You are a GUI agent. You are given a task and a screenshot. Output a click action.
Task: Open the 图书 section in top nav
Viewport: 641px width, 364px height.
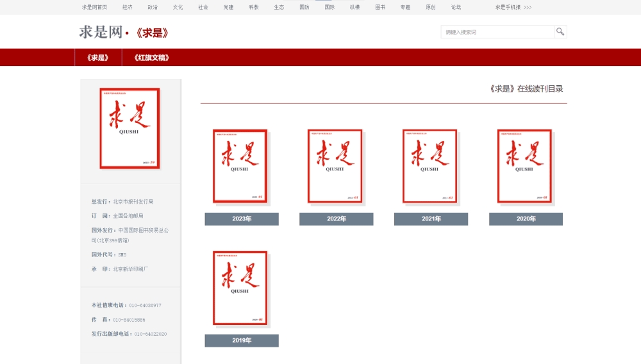(380, 7)
